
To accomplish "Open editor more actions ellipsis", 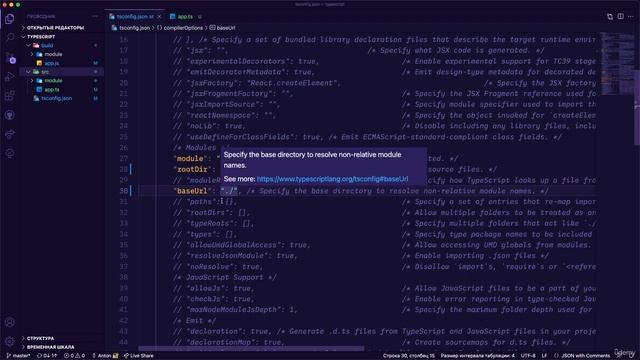I will pos(631,17).
